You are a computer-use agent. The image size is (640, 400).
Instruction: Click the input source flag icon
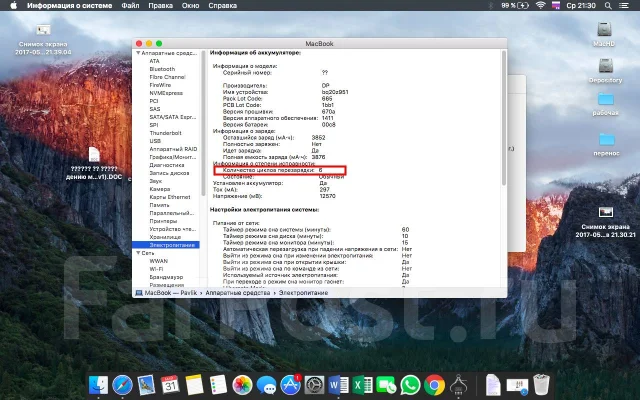[556, 5]
